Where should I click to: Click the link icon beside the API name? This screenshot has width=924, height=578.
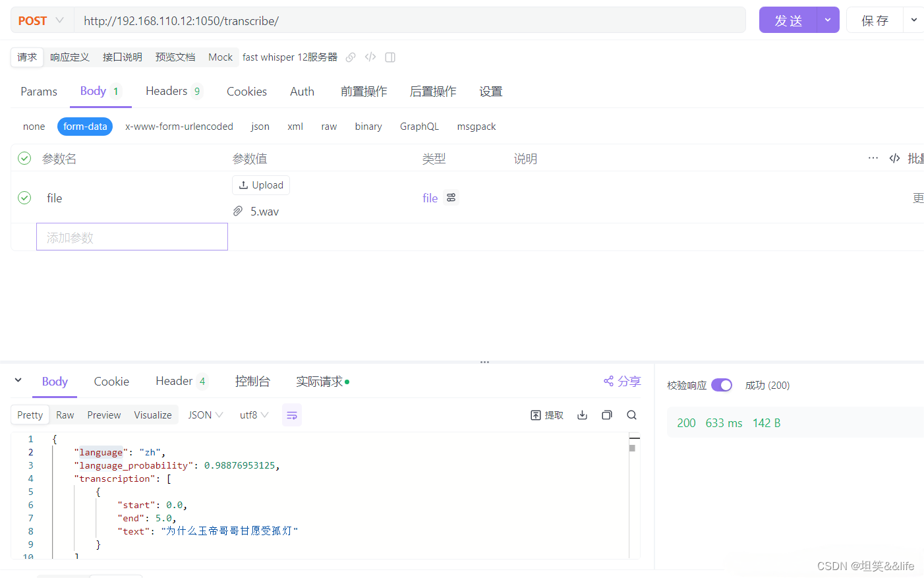[x=351, y=57]
